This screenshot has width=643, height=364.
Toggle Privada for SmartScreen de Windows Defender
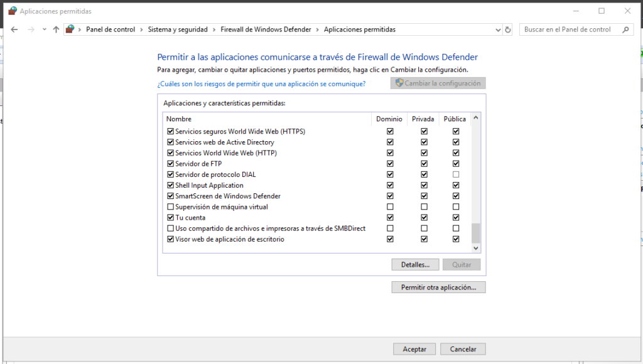[424, 196]
